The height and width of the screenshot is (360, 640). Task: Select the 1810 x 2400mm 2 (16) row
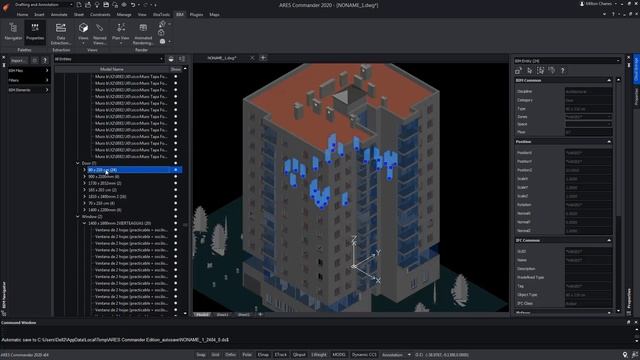(x=107, y=197)
